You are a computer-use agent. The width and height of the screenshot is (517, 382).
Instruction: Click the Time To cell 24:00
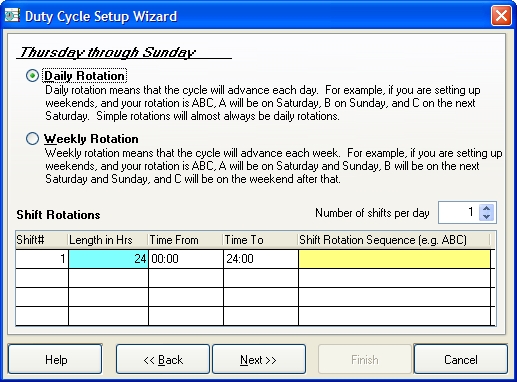(x=261, y=259)
